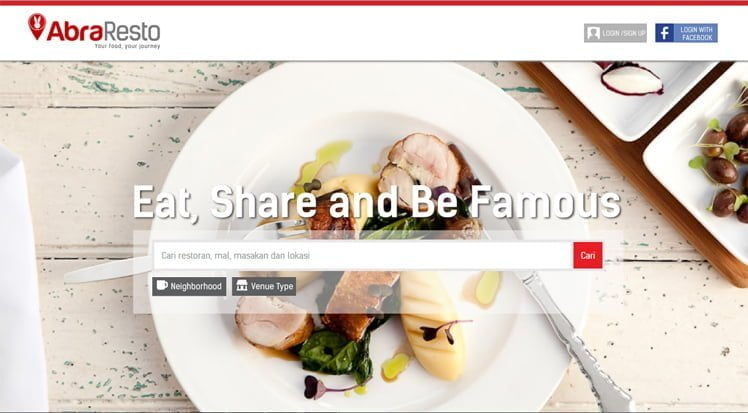Screen dimensions: 748x413
Task: Open the AbraResto wordmark home link
Action: (103, 31)
